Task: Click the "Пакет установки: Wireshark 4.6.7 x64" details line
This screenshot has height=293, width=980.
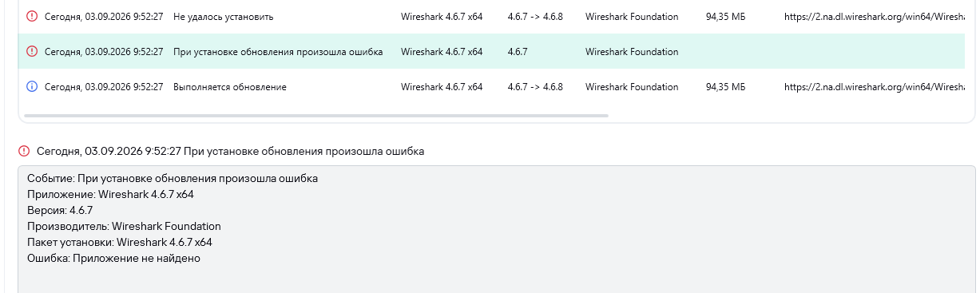Action: tap(120, 242)
